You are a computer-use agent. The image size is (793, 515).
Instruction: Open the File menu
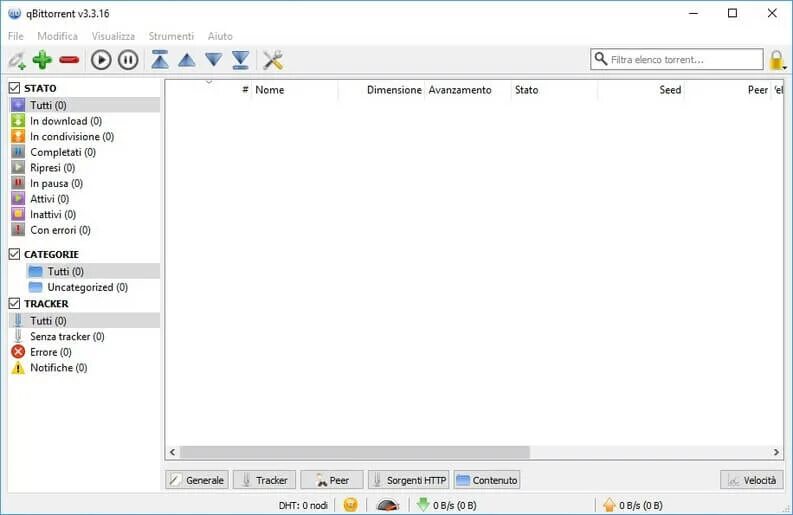tap(16, 36)
